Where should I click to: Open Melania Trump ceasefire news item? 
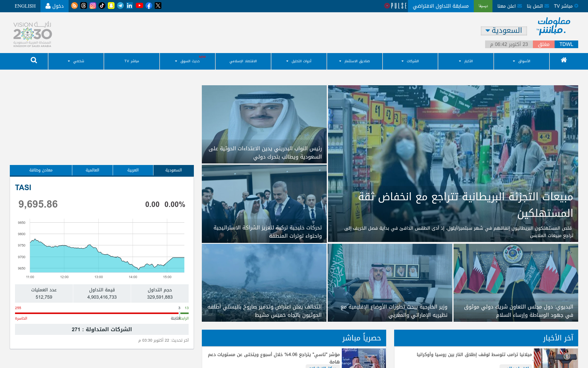(474, 355)
